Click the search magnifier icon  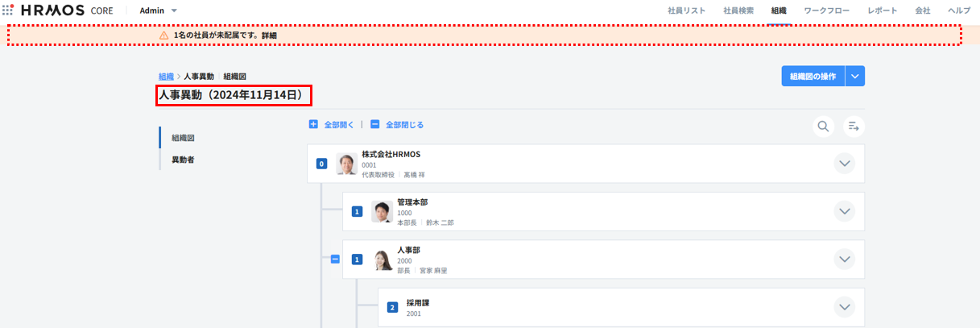(823, 126)
